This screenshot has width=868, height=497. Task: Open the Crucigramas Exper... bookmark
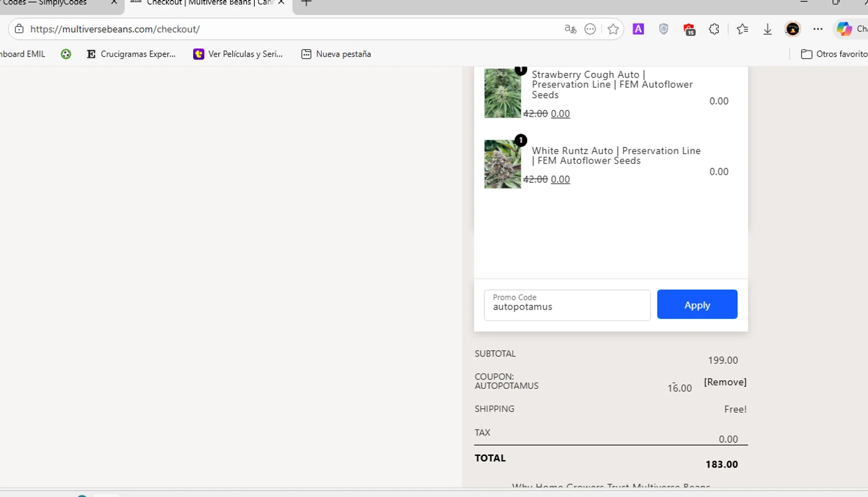tap(131, 54)
